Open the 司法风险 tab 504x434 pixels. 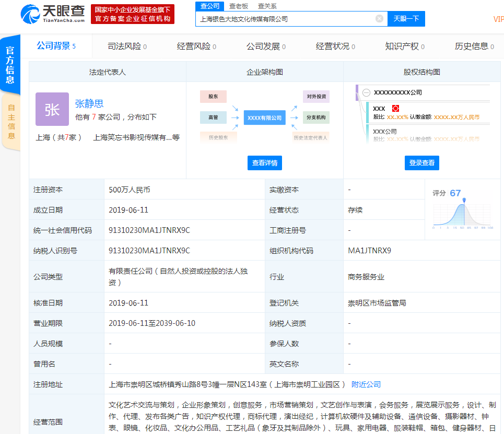(127, 46)
